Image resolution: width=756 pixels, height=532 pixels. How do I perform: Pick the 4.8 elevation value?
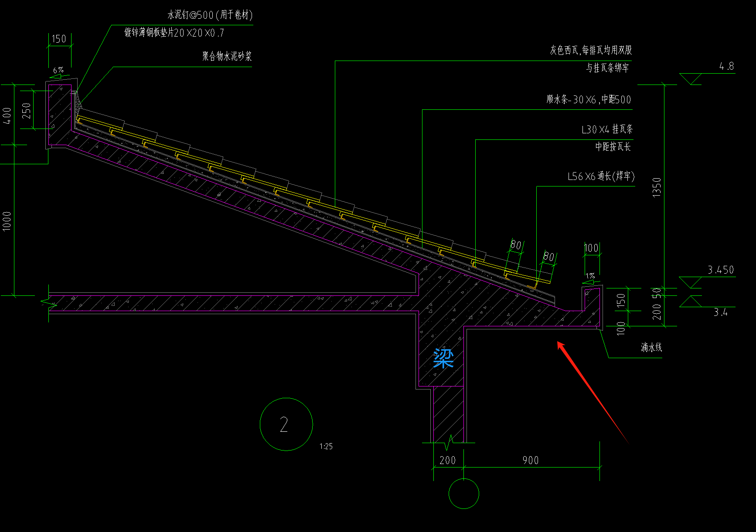pos(726,67)
